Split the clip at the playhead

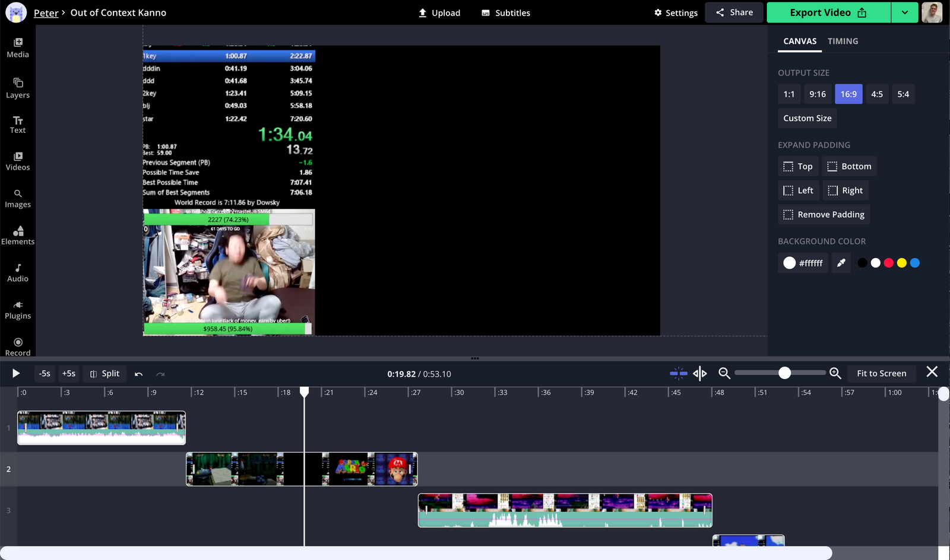coord(104,373)
